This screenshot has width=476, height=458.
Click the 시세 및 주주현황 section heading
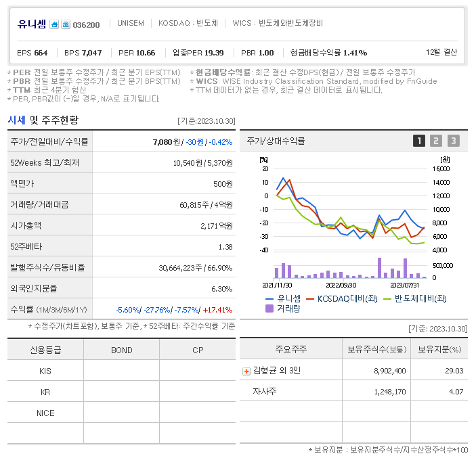pos(43,120)
